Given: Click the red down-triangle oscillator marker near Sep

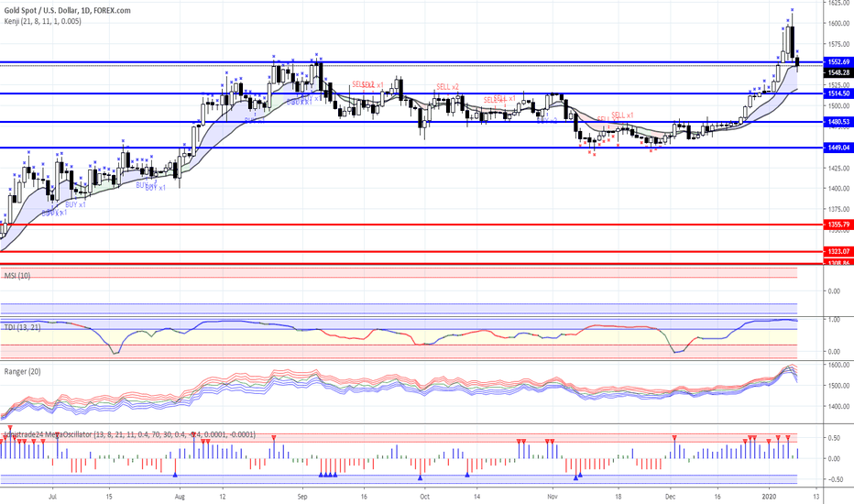Looking at the screenshot, I should pyautogui.click(x=273, y=437).
